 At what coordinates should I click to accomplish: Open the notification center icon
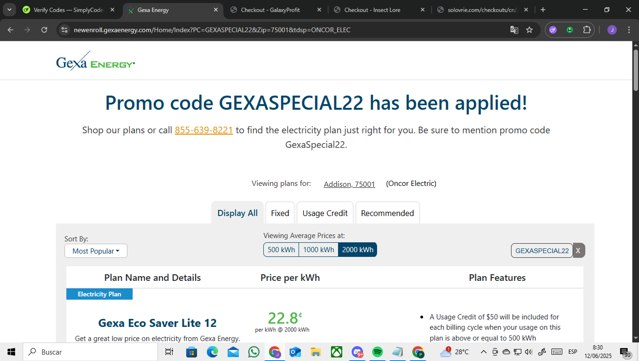(x=625, y=352)
